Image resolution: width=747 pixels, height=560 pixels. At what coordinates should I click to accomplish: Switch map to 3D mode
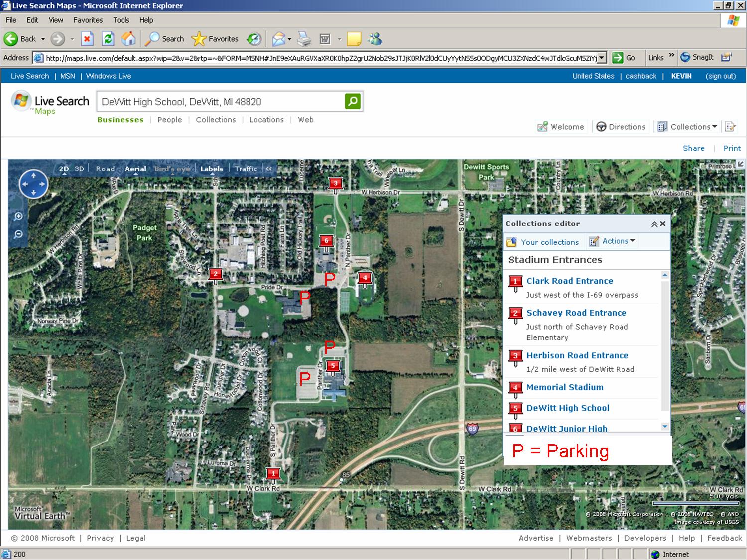79,169
